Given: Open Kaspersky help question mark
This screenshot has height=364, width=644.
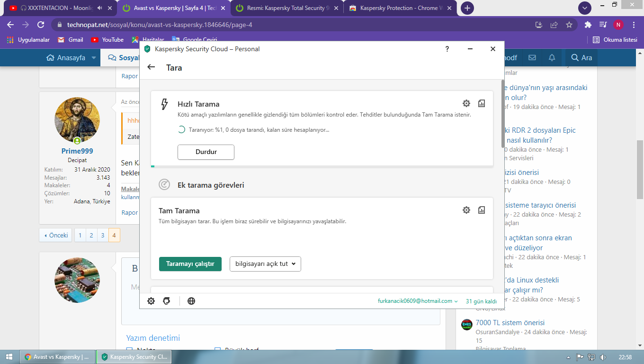Looking at the screenshot, I should (x=447, y=49).
